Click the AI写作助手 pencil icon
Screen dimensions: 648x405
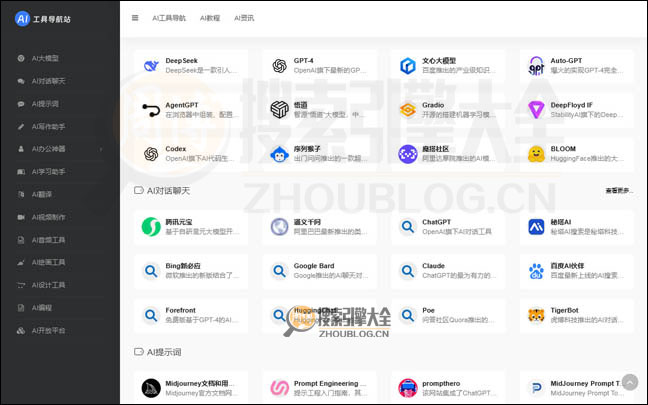point(21,126)
